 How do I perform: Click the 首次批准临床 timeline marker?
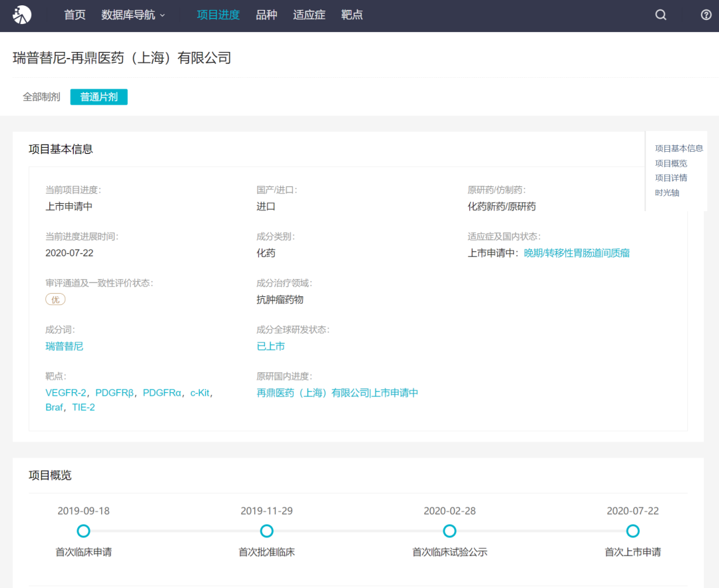pos(266,531)
